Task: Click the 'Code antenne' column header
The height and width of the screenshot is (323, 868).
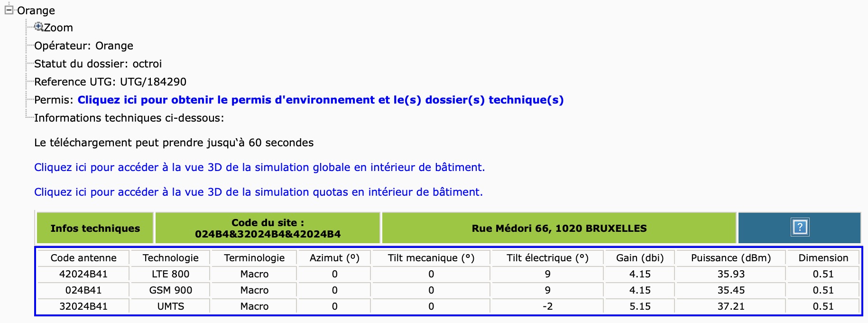Action: [83, 258]
